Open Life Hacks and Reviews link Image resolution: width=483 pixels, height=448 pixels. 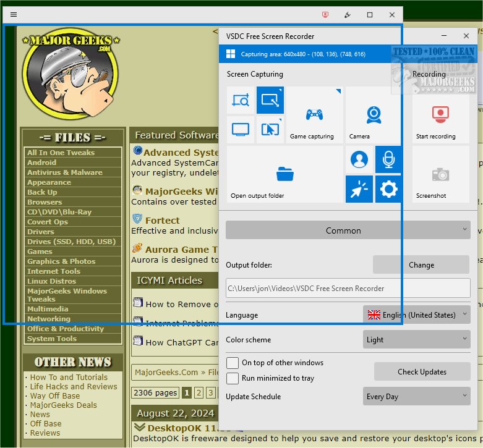pyautogui.click(x=74, y=386)
